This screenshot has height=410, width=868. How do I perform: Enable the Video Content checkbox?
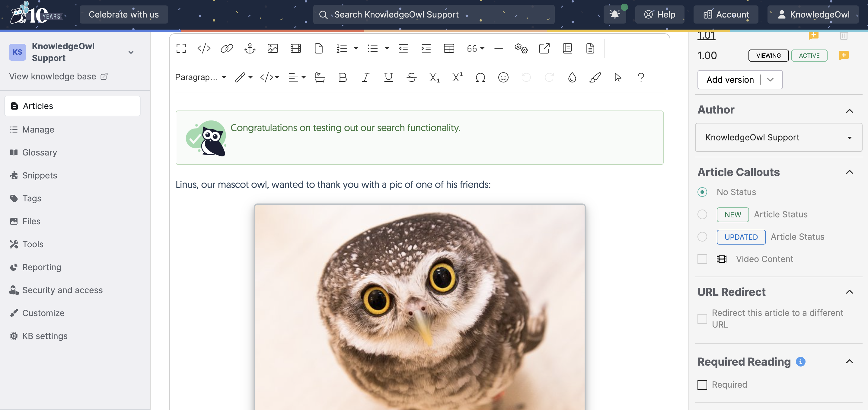702,259
